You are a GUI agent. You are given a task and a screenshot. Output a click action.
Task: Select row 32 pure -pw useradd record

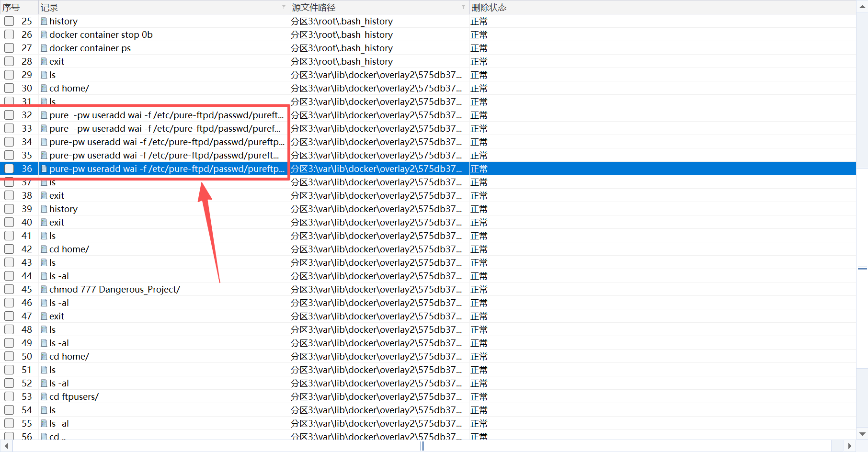[166, 115]
